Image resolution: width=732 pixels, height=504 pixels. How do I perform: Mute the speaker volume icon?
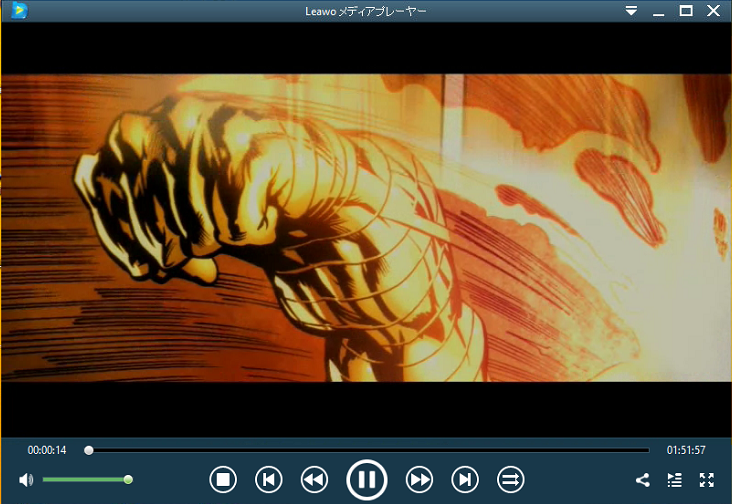[26, 480]
